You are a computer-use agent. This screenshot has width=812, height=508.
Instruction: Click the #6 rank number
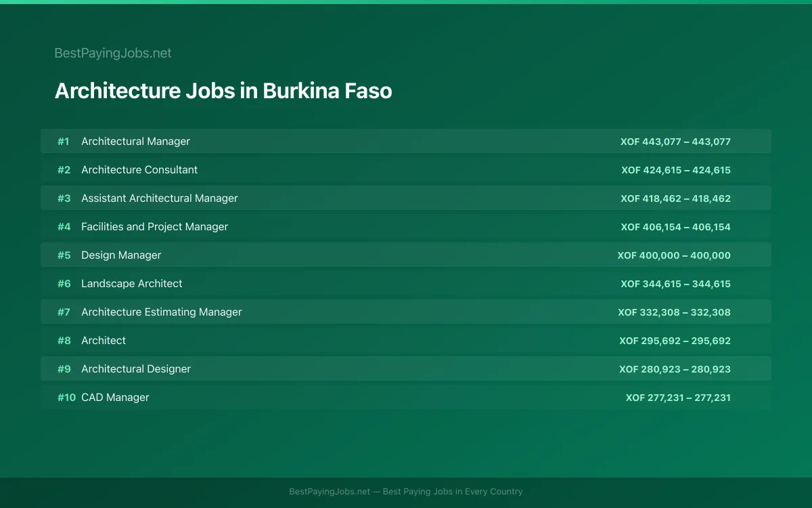[x=64, y=283]
